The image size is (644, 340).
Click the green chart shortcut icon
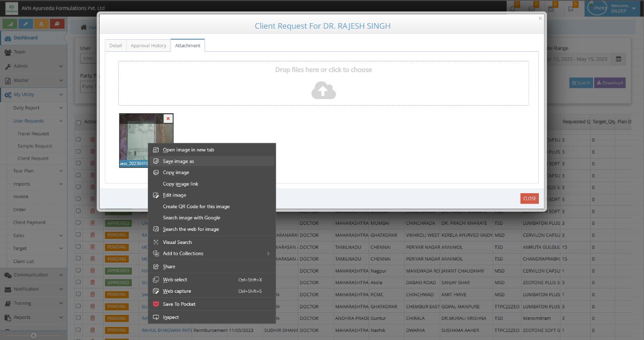[x=10, y=24]
